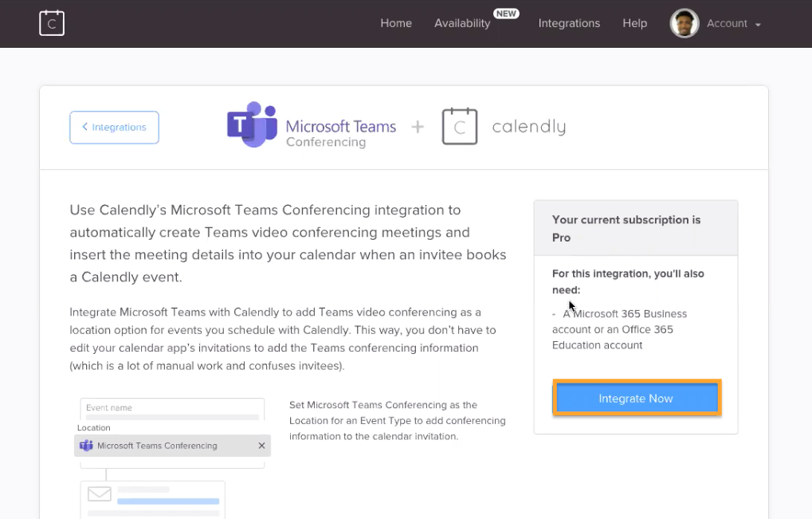The image size is (812, 519).
Task: Click the small Teams icon in the Location row
Action: point(87,446)
